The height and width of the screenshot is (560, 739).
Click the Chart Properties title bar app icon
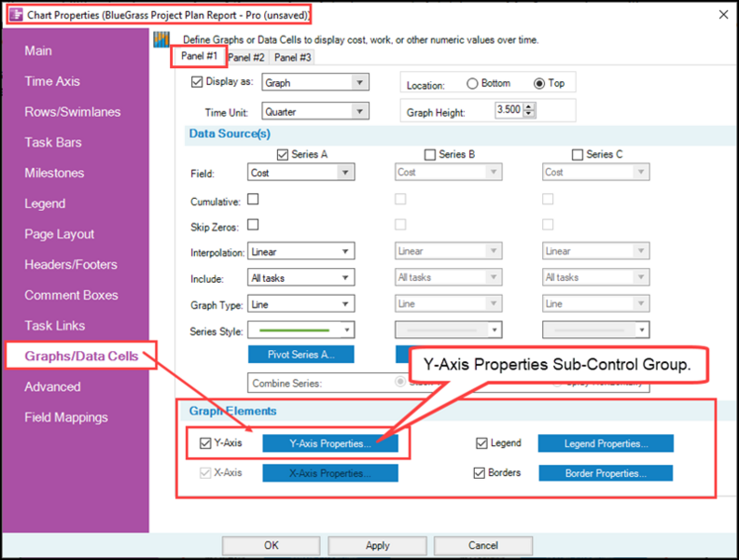16,15
